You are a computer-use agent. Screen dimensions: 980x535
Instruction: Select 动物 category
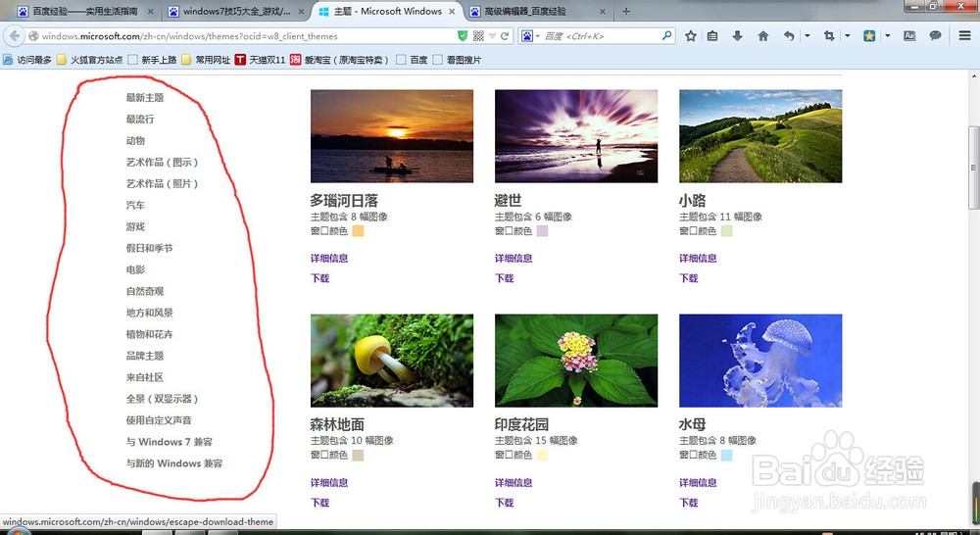(135, 141)
